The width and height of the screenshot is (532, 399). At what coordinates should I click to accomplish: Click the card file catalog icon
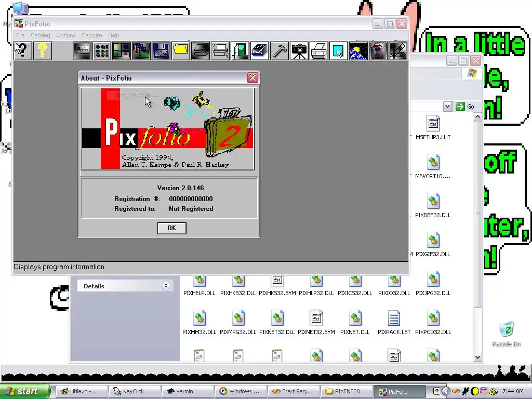point(260,51)
